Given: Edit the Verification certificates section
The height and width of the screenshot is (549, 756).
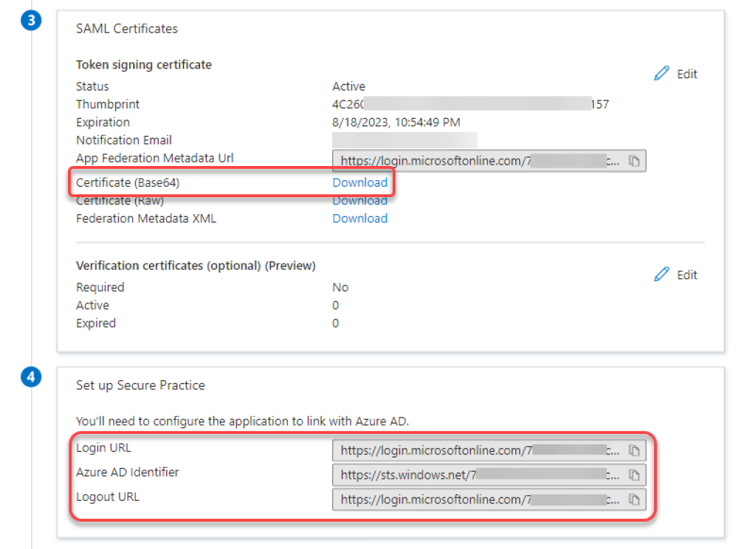Looking at the screenshot, I should (x=676, y=274).
